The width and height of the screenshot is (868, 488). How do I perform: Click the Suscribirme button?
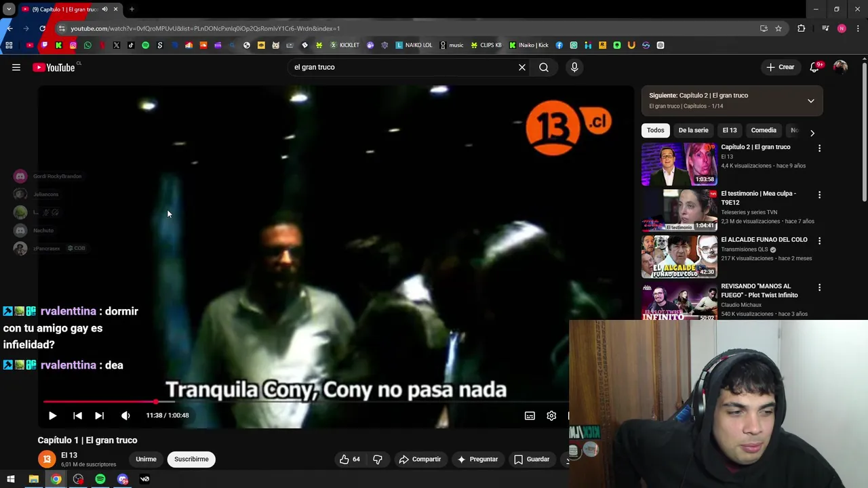coord(191,460)
